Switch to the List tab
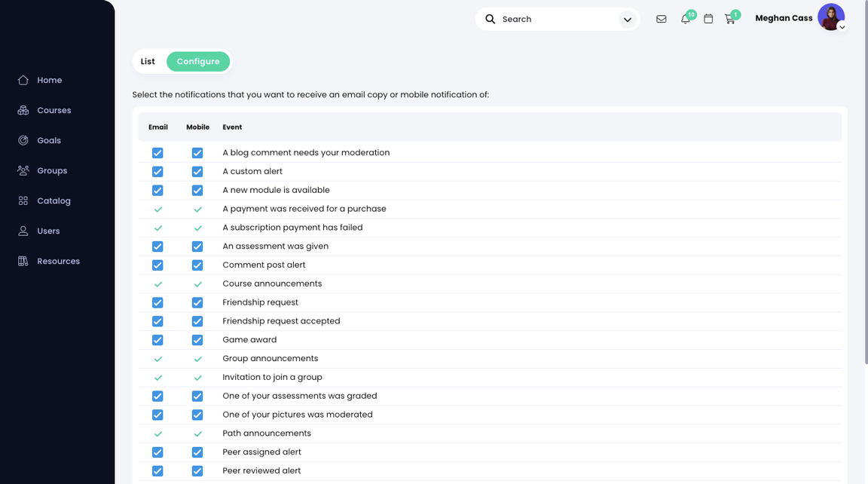Viewport: 868px width, 484px height. coord(148,61)
